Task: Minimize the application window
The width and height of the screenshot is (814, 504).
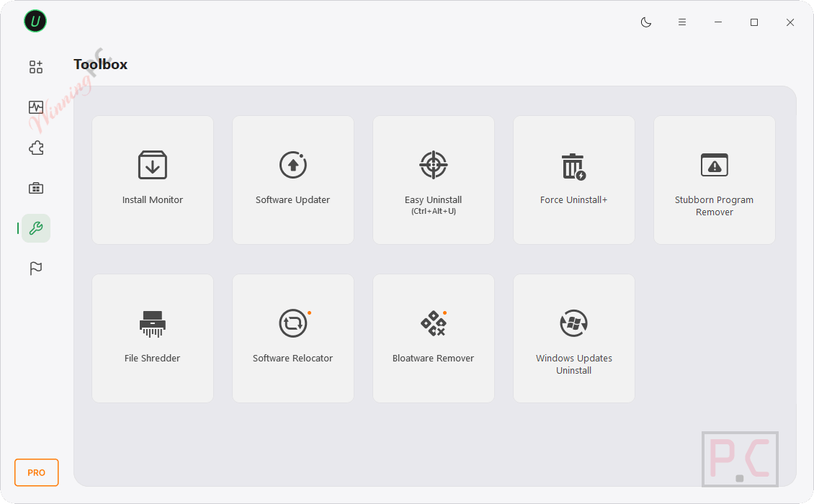Action: click(x=718, y=22)
